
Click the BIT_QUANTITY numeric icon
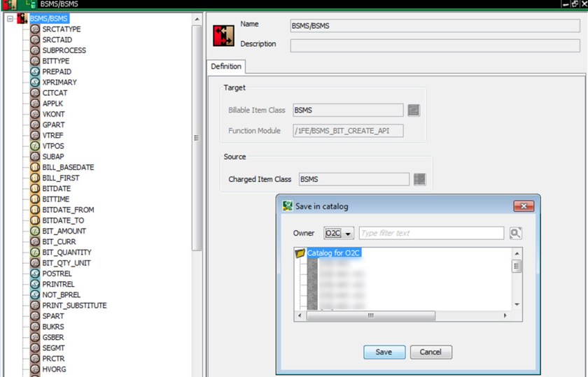point(35,252)
